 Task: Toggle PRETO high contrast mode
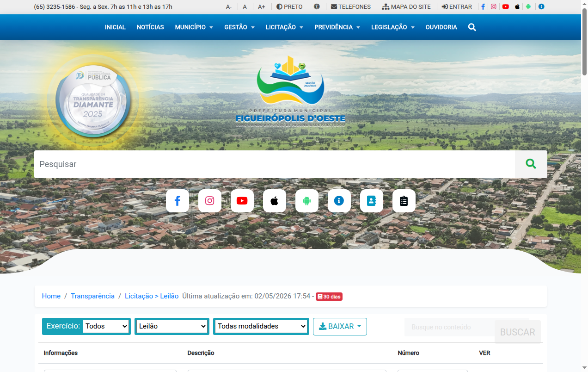click(289, 7)
